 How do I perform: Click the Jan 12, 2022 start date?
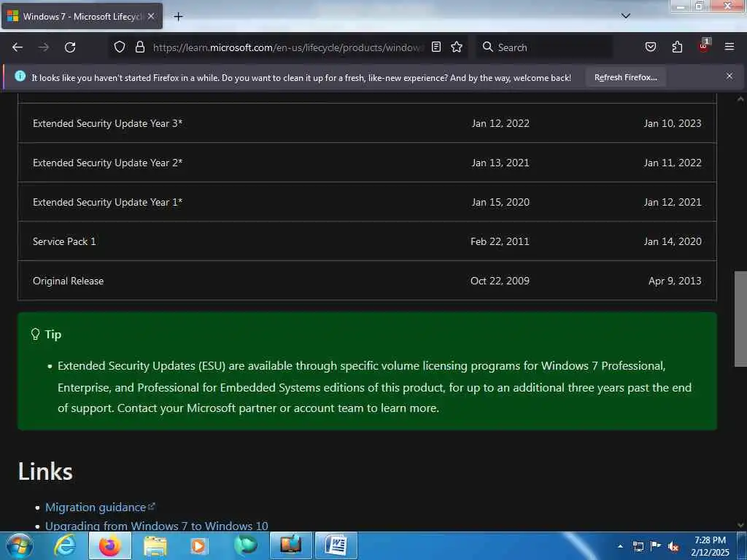pos(500,123)
